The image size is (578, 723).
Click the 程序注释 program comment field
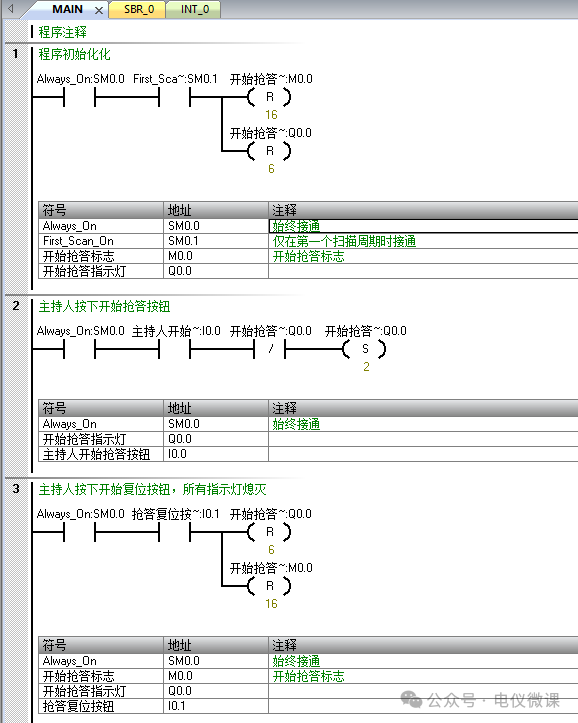tap(63, 32)
